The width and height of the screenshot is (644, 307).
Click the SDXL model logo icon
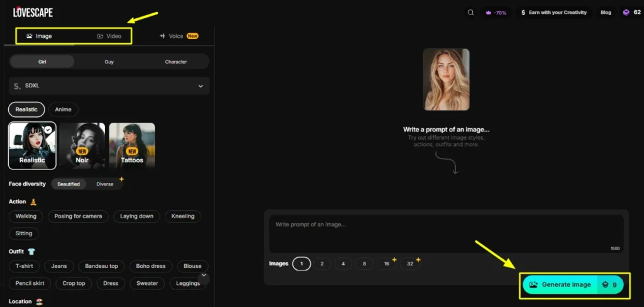tap(17, 86)
